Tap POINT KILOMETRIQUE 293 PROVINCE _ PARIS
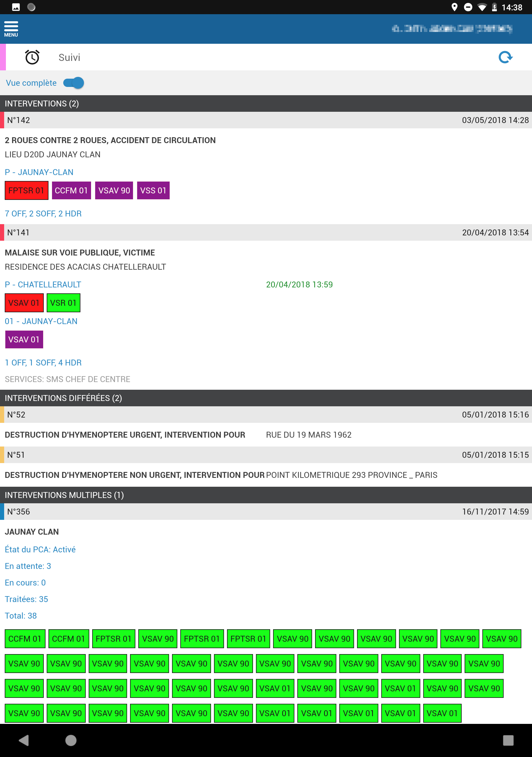Screen dimensions: 532x757 (352, 475)
